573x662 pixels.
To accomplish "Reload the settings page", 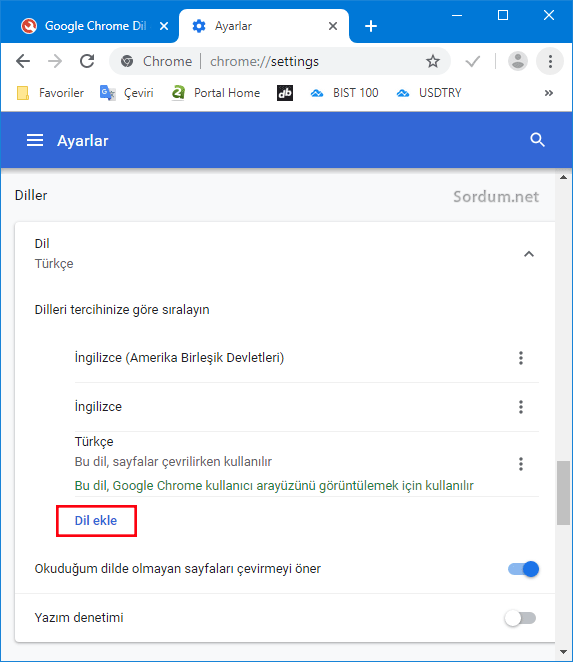I will pyautogui.click(x=87, y=61).
